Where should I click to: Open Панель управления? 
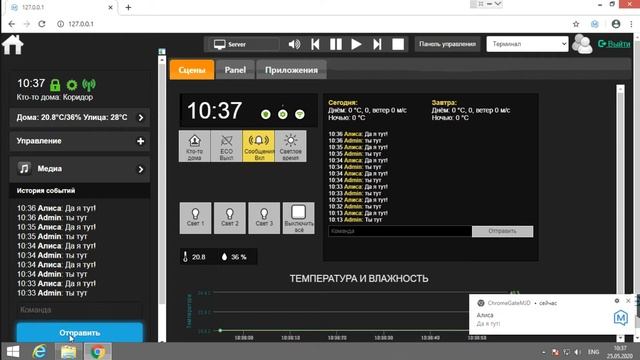click(x=447, y=44)
